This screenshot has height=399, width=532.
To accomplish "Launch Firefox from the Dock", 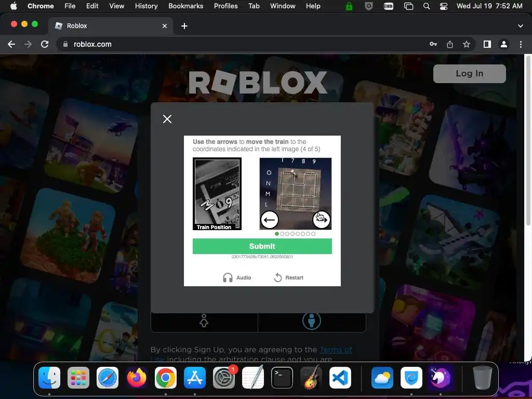I will pyautogui.click(x=137, y=378).
